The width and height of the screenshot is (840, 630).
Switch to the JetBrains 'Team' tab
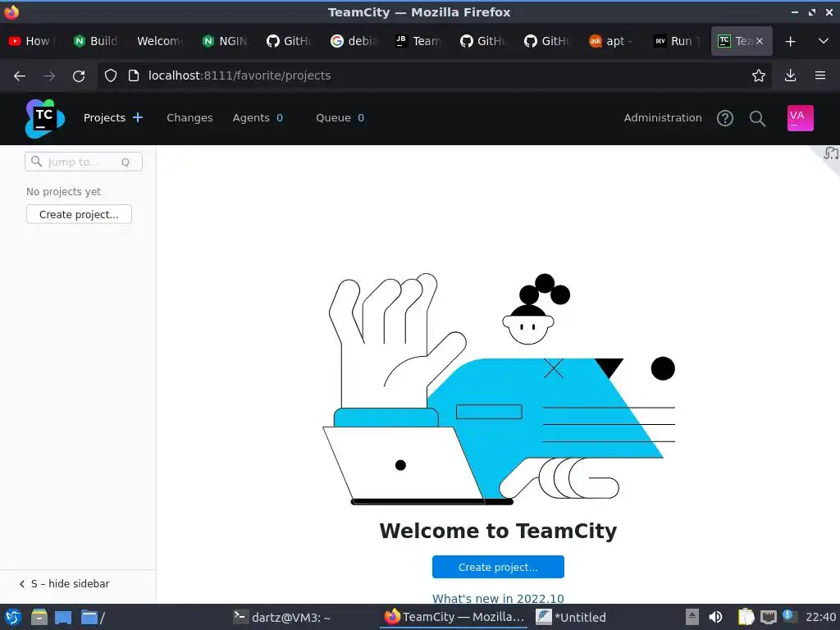[x=418, y=41]
